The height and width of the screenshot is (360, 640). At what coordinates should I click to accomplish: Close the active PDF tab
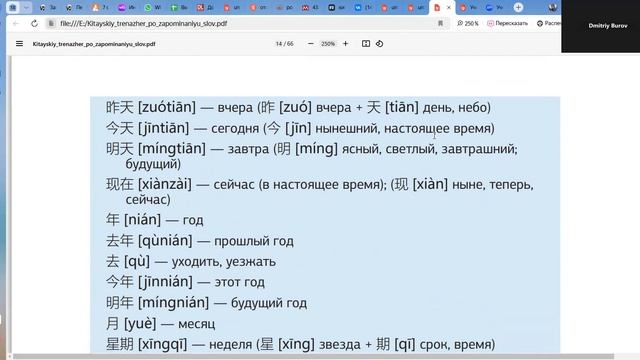449,7
